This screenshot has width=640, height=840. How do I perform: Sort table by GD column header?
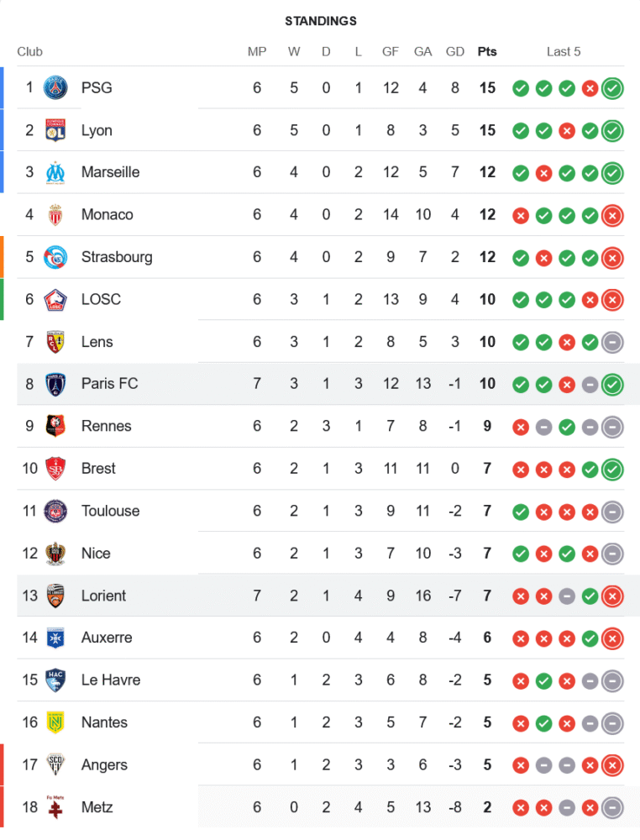pyautogui.click(x=455, y=51)
